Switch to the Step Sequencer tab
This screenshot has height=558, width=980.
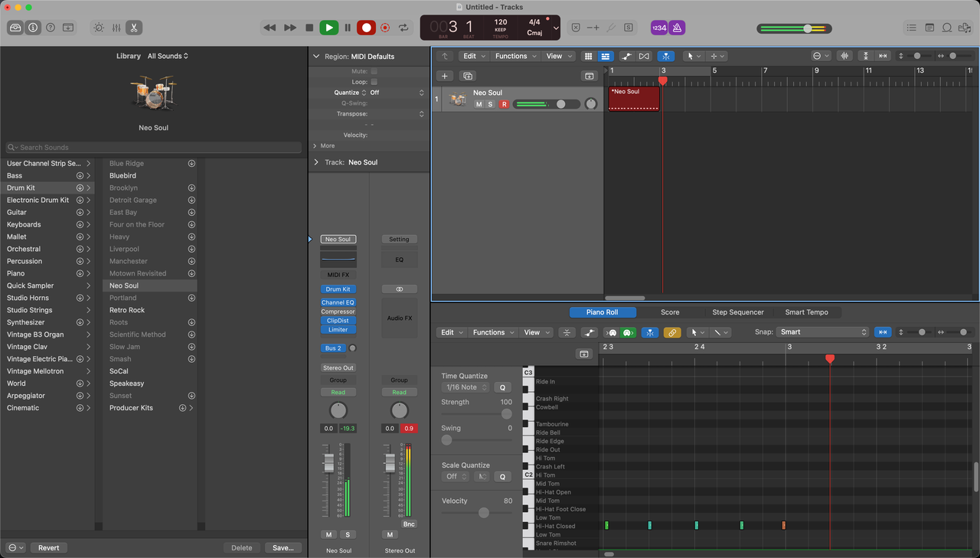point(737,312)
